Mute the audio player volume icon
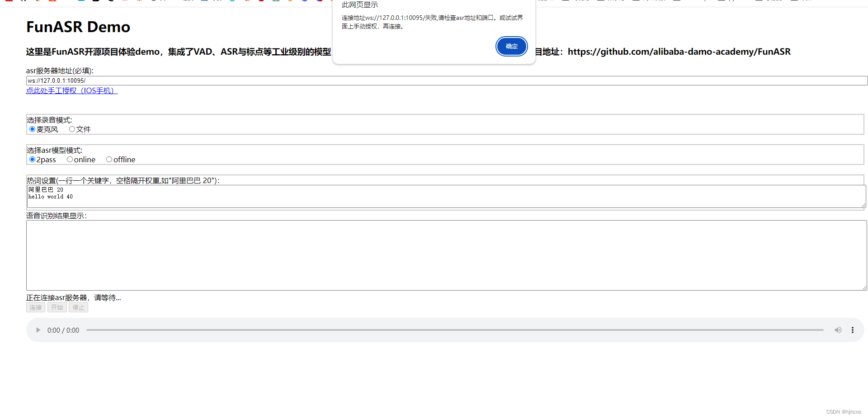The width and height of the screenshot is (868, 419). [838, 330]
